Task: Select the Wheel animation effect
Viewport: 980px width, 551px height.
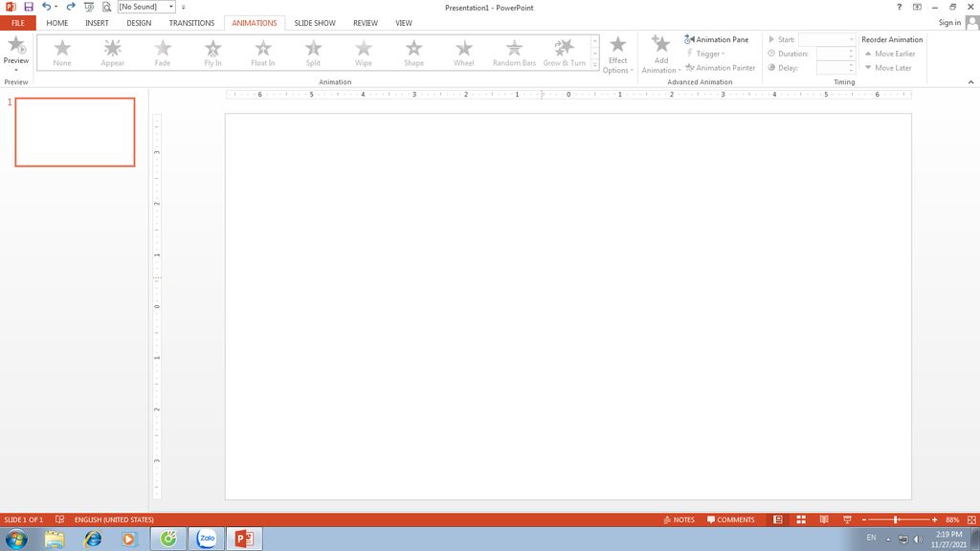Action: [464, 53]
